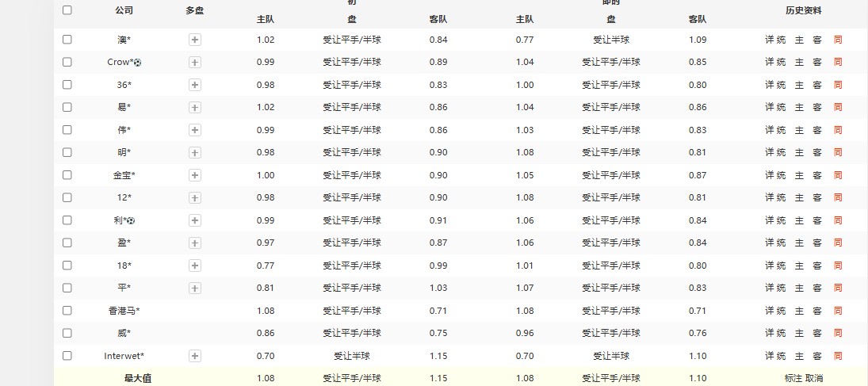Viewport: 868px width, 386px height.
Task: Click the 历史资料 column header
Action: coord(804,10)
